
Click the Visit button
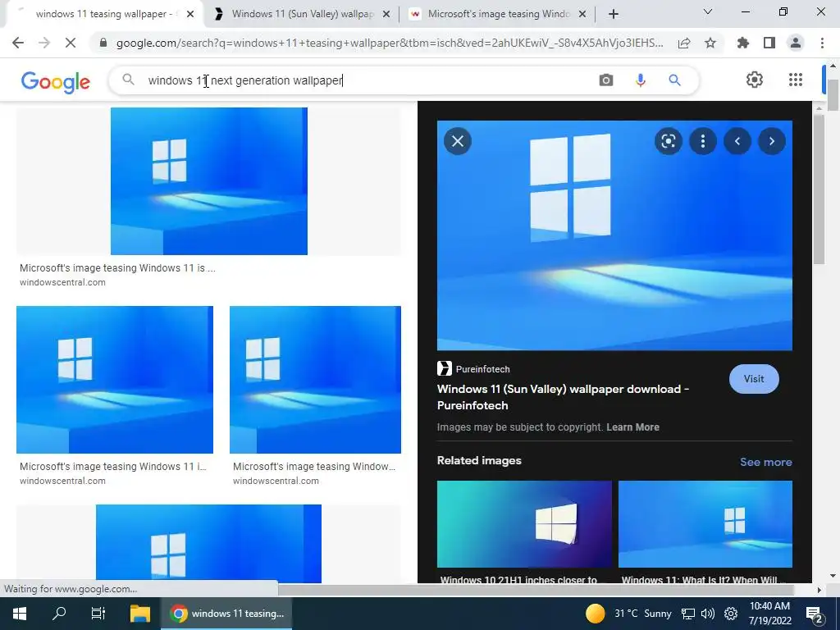tap(754, 379)
